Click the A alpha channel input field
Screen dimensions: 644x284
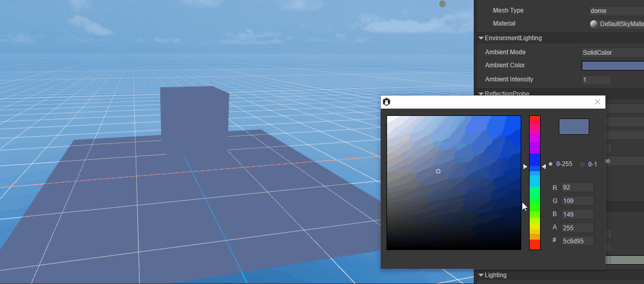pos(577,228)
